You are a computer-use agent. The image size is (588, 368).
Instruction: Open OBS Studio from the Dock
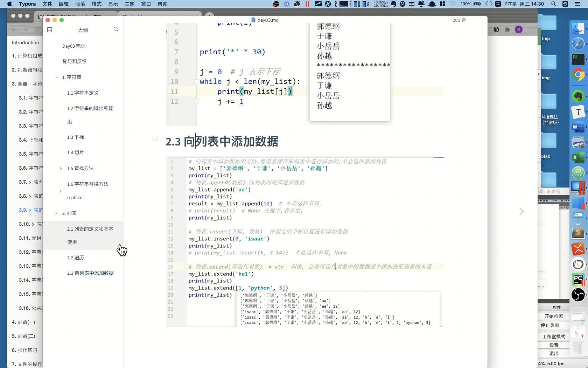(578, 295)
